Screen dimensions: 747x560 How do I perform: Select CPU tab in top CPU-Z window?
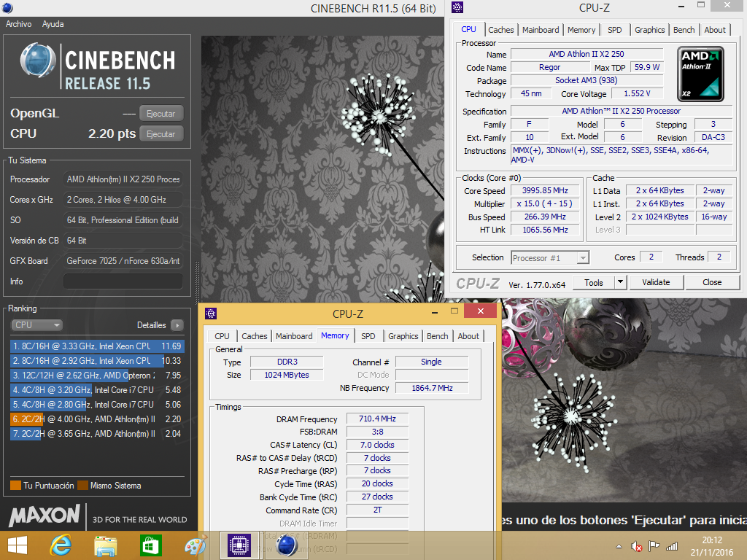pyautogui.click(x=468, y=29)
